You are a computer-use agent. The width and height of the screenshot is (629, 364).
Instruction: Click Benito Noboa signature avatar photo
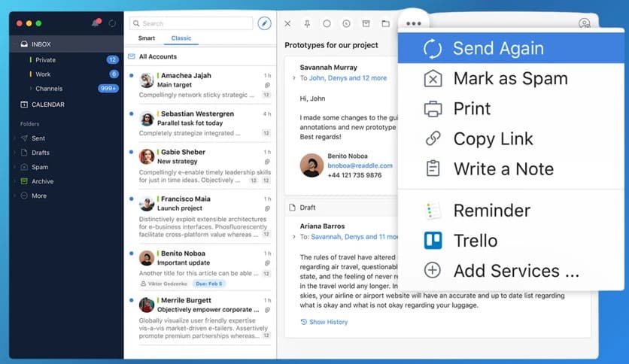click(311, 165)
